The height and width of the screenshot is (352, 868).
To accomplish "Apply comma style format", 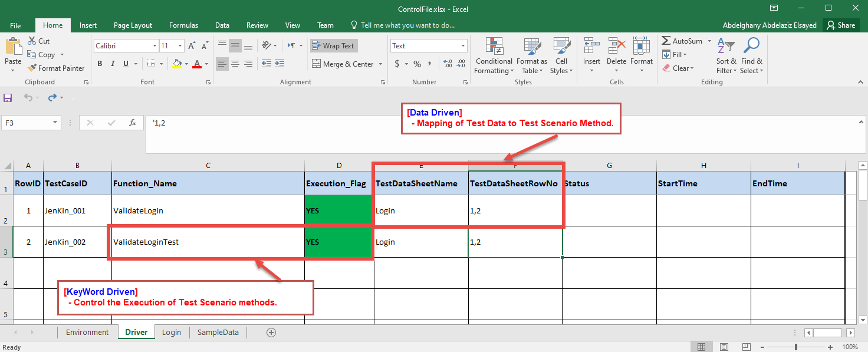I will 430,64.
